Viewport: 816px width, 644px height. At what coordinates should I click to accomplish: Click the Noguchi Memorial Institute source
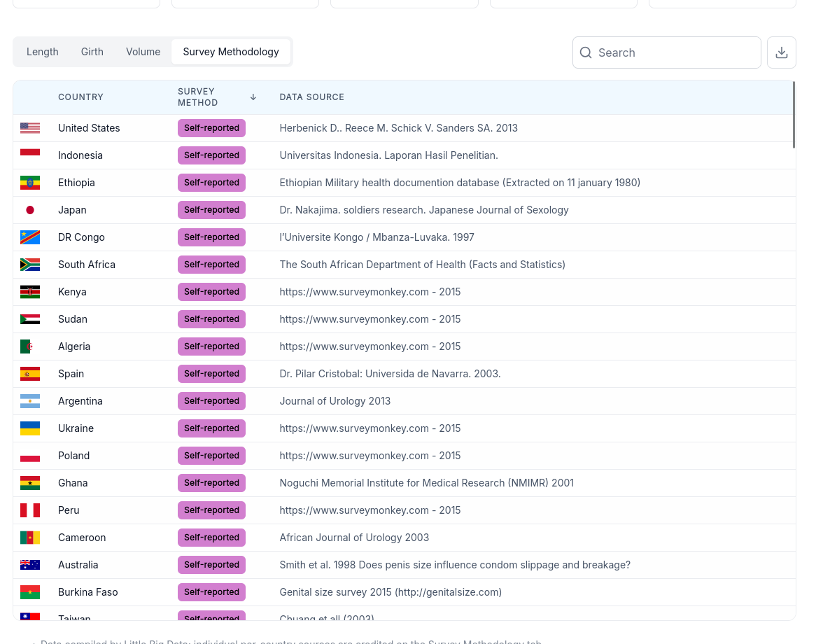(427, 483)
